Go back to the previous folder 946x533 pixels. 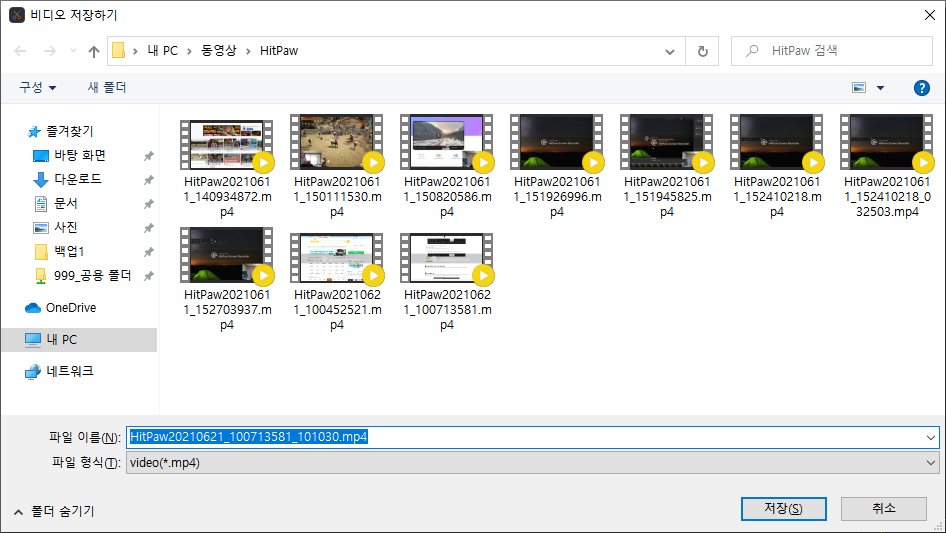[21, 51]
